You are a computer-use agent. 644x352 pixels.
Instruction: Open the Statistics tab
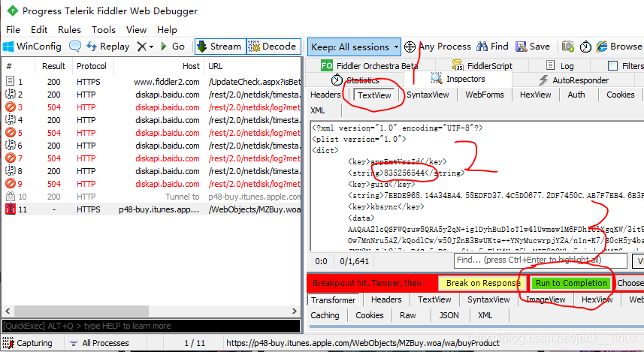pos(355,80)
